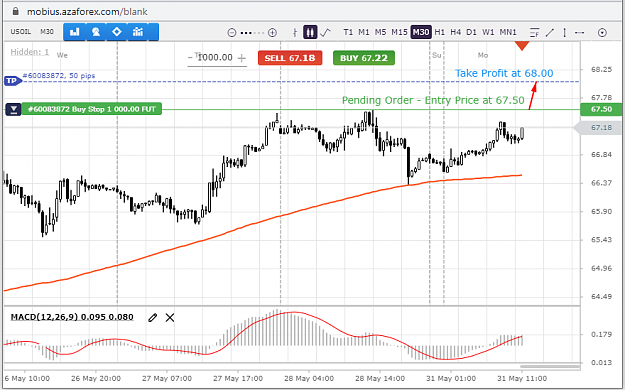
Task: Click the USOIL symbol label
Action: 21,32
